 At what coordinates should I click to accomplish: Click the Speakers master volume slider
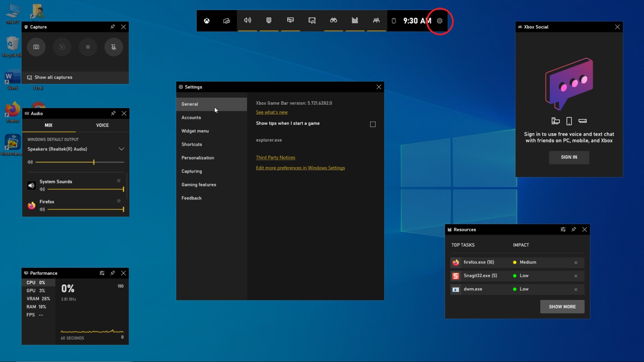(80, 162)
